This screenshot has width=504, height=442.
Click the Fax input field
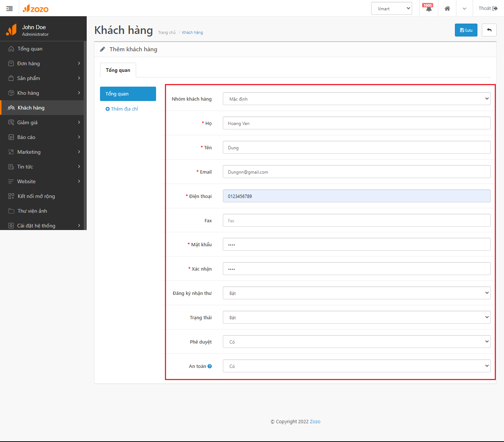[x=357, y=220]
